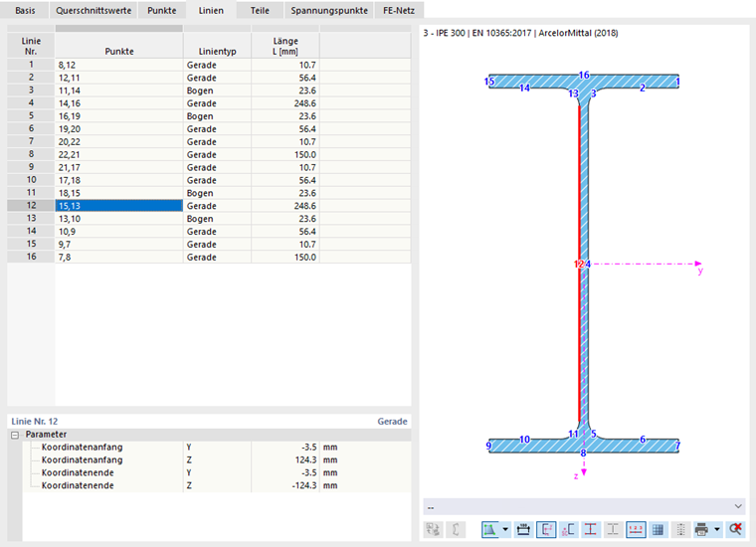Switch to the Punkte tab

[161, 10]
